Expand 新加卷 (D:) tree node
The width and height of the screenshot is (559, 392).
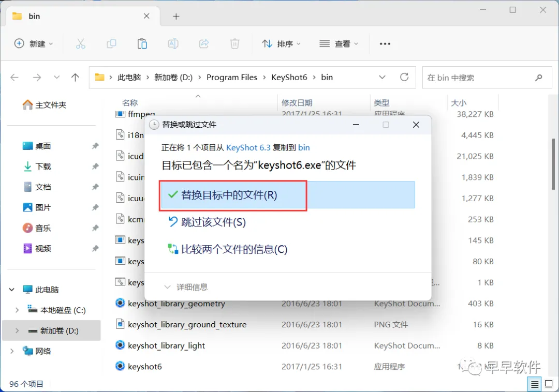pyautogui.click(x=17, y=331)
